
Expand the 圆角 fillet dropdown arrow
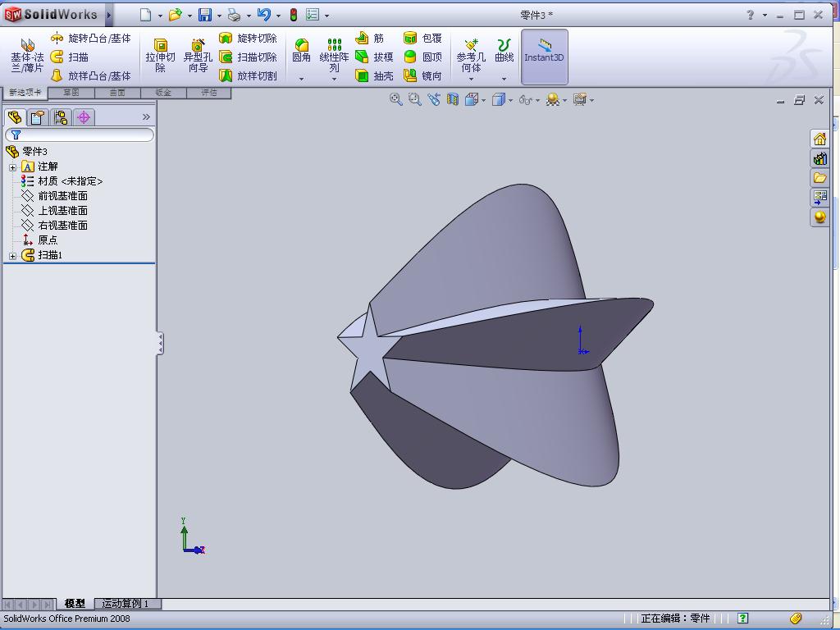tap(302, 80)
